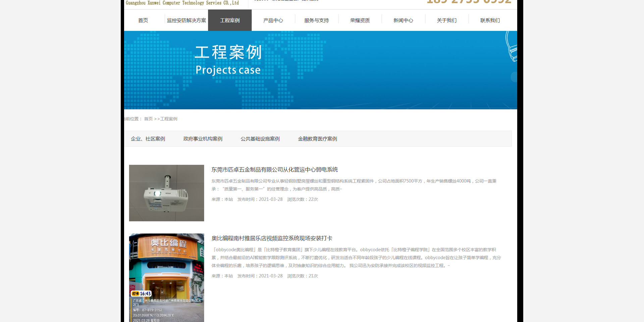644x322 pixels.
Task: Click 服务与支持 in the navigation bar
Action: click(316, 20)
